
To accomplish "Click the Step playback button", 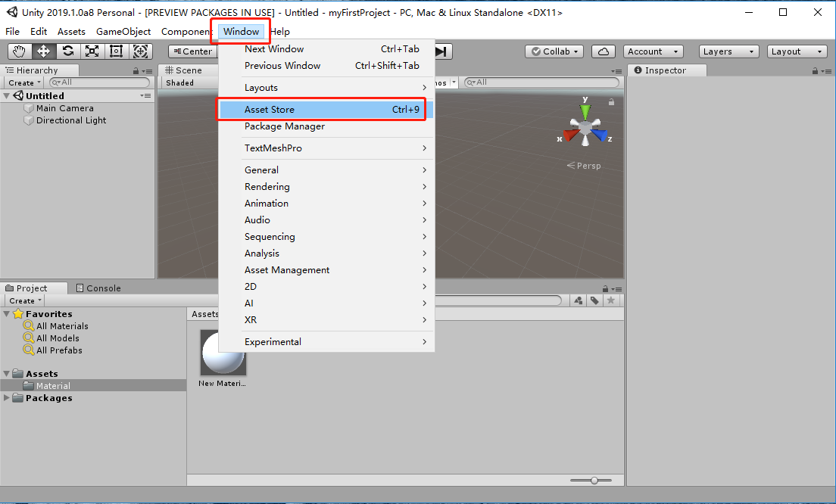I will 442,51.
